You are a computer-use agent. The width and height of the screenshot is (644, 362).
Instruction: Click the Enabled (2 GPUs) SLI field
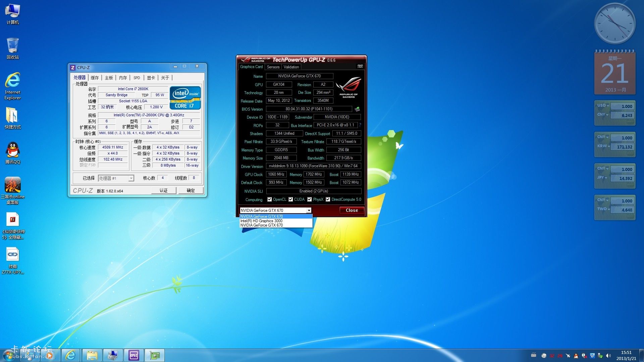pyautogui.click(x=314, y=191)
